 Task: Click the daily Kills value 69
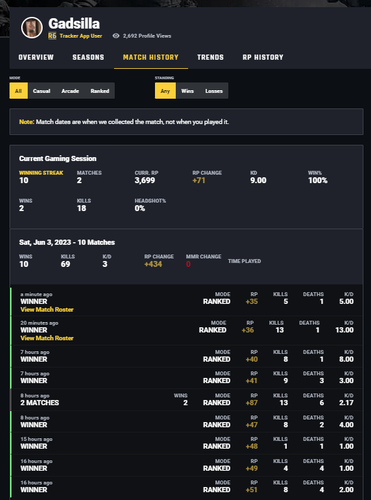[x=65, y=264]
